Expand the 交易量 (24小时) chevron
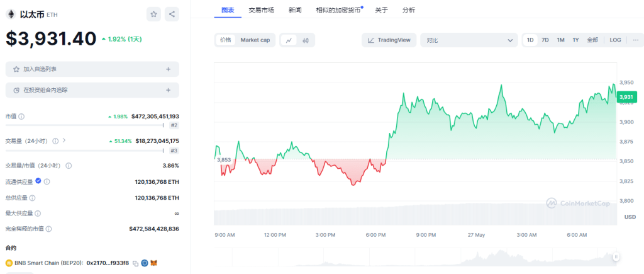The width and height of the screenshot is (644, 274). [x=64, y=140]
